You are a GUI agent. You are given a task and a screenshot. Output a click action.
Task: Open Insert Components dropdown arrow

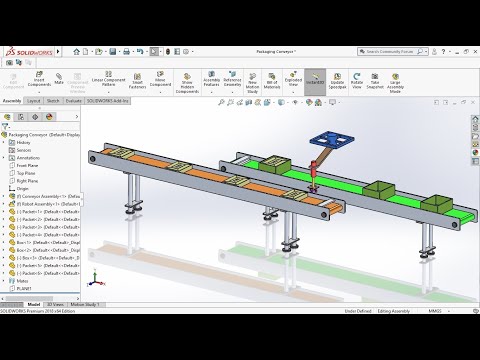coord(39,92)
